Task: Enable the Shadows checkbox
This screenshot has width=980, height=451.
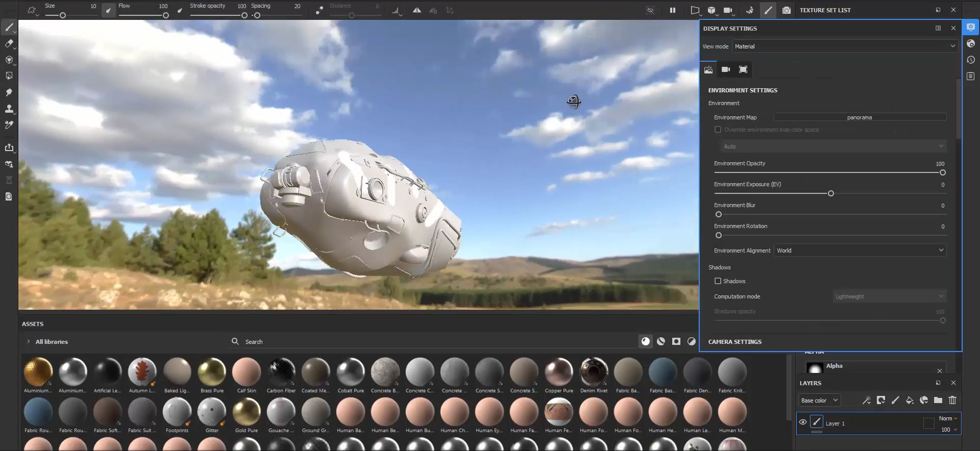Action: [718, 281]
